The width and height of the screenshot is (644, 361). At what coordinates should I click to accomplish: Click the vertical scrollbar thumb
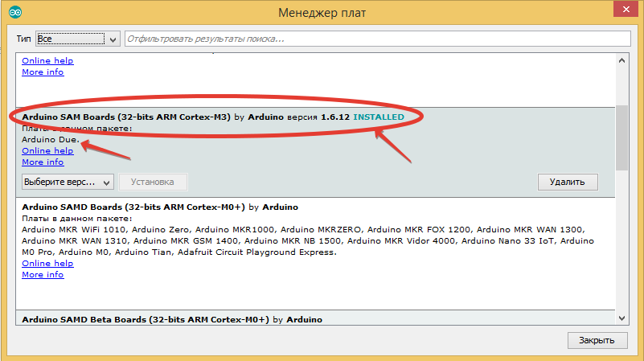(621, 137)
